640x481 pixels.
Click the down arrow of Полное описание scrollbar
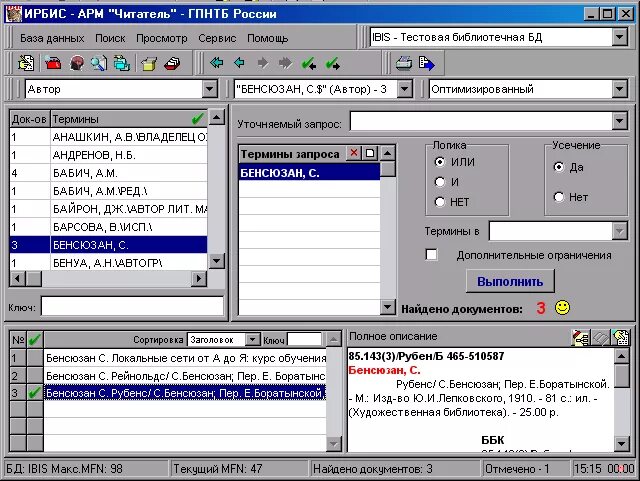pos(621,443)
